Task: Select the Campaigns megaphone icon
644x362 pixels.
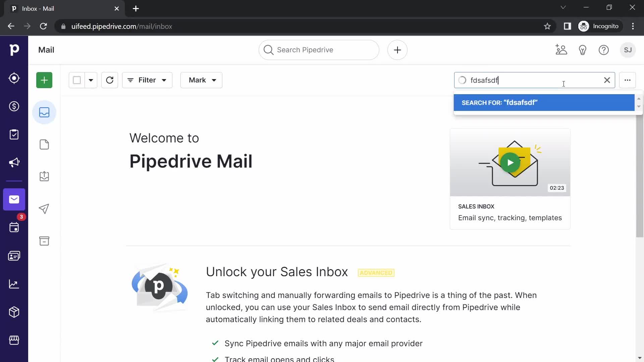Action: tap(14, 162)
